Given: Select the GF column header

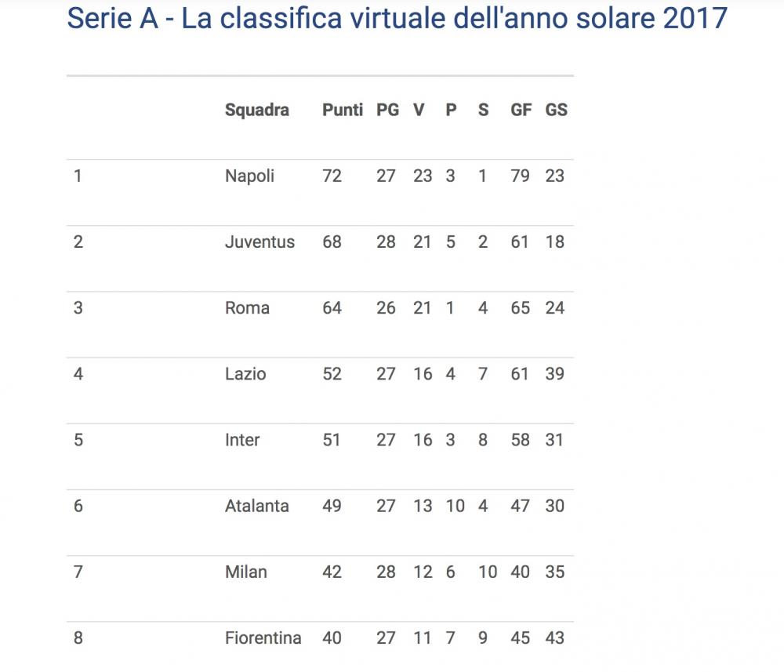Looking at the screenshot, I should (521, 111).
